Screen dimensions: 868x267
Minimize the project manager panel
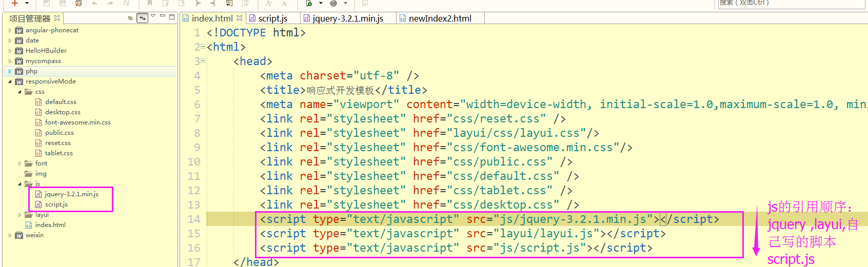point(163,16)
